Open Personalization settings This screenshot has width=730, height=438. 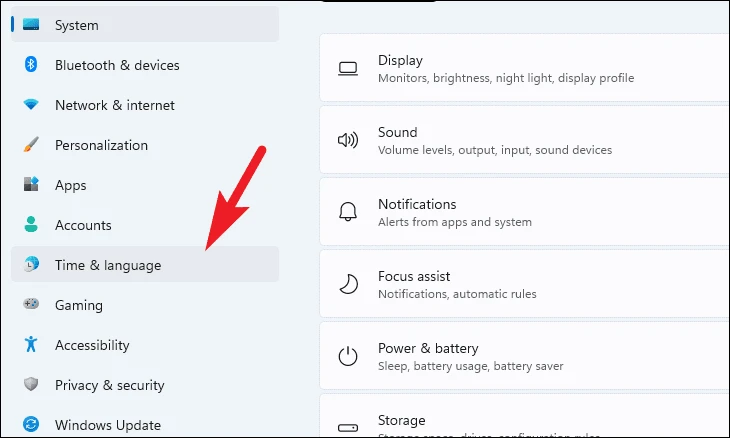(145, 145)
